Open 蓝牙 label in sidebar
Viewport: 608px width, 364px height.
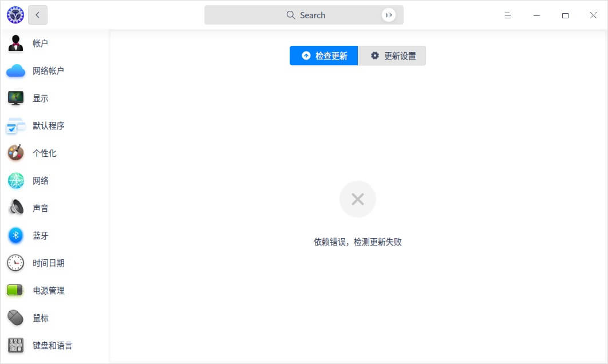(40, 236)
